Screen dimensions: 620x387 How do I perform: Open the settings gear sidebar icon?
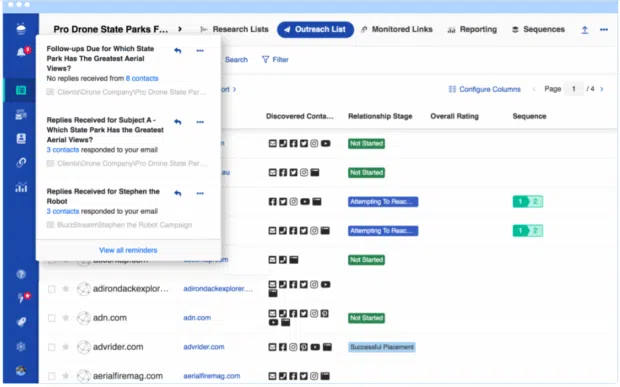pyautogui.click(x=21, y=347)
